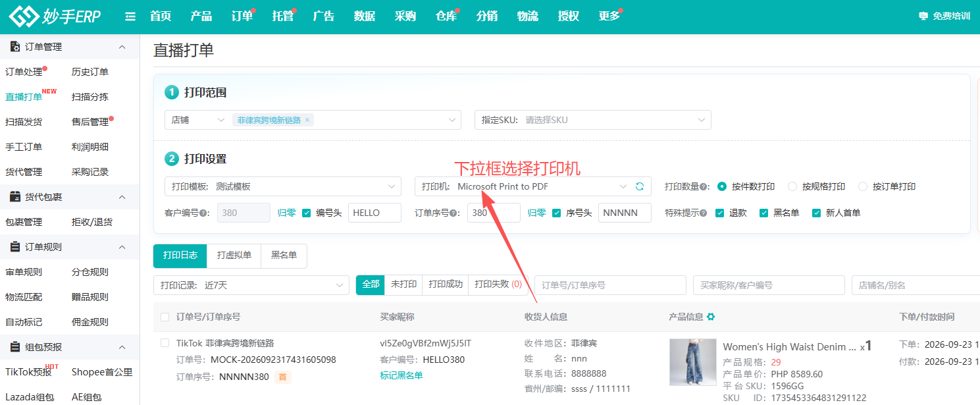Open the 仓库 top menu

446,16
